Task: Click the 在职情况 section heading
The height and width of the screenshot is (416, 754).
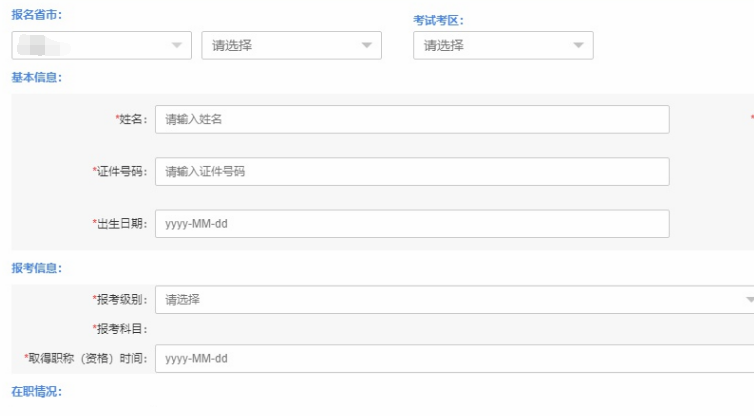Action: coord(36,392)
